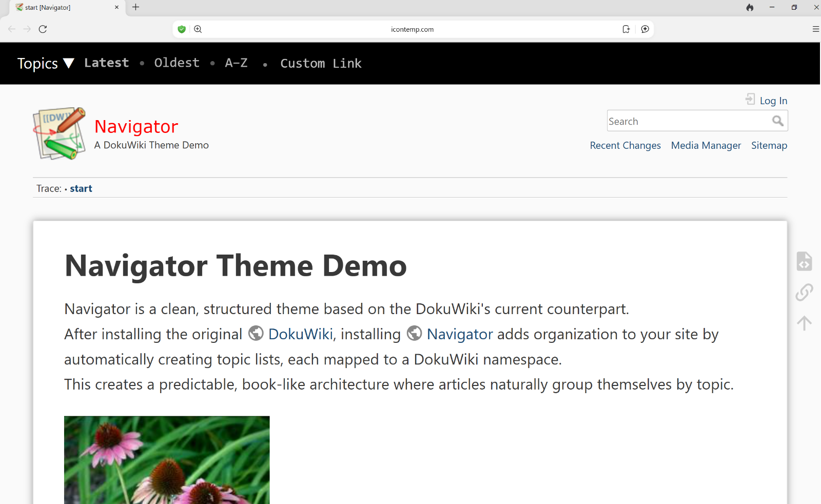Open the Topics dropdown

coord(45,63)
